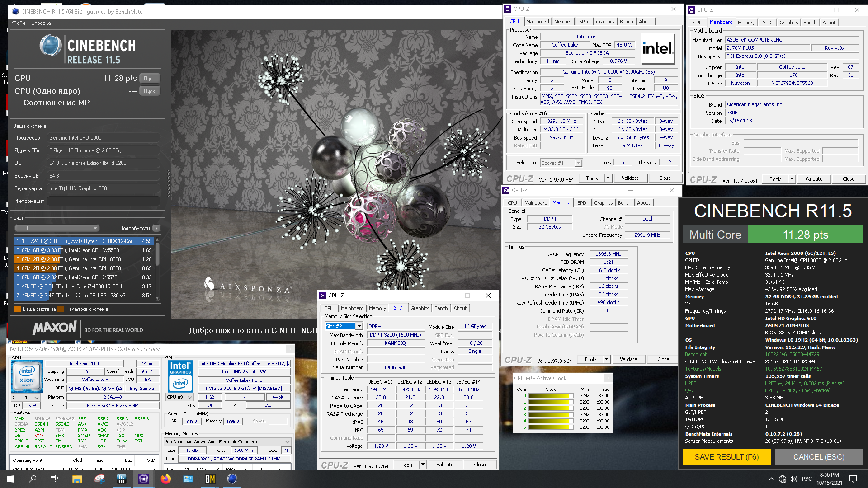Click ECC checkbox N in HWiNFO memory

[286, 450]
